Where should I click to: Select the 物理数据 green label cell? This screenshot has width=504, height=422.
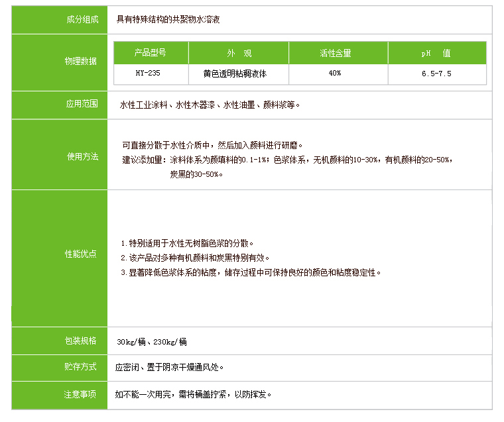click(80, 61)
